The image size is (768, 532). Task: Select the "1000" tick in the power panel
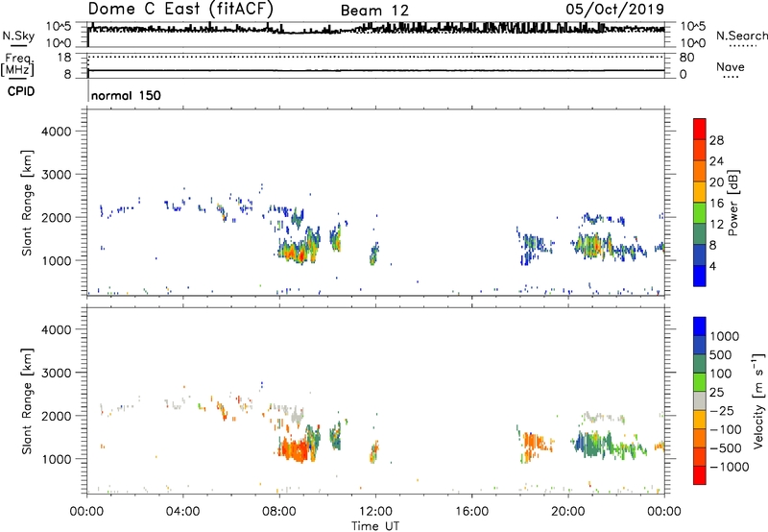57,260
